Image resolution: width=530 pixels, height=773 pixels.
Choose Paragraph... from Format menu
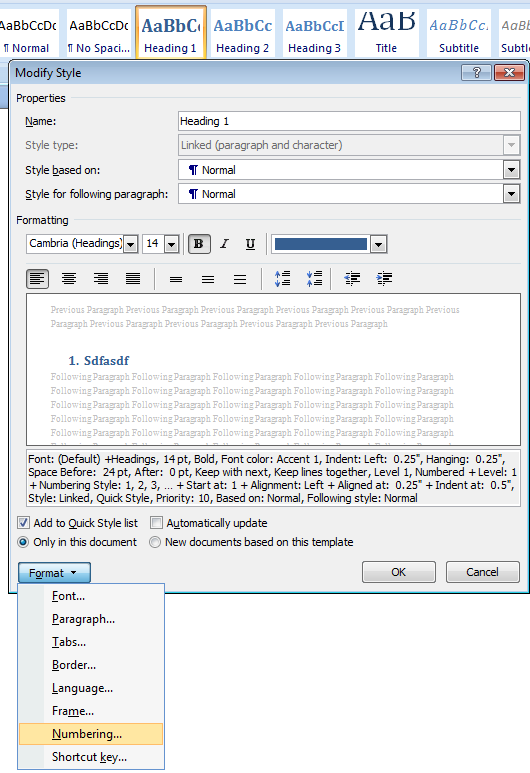91,619
